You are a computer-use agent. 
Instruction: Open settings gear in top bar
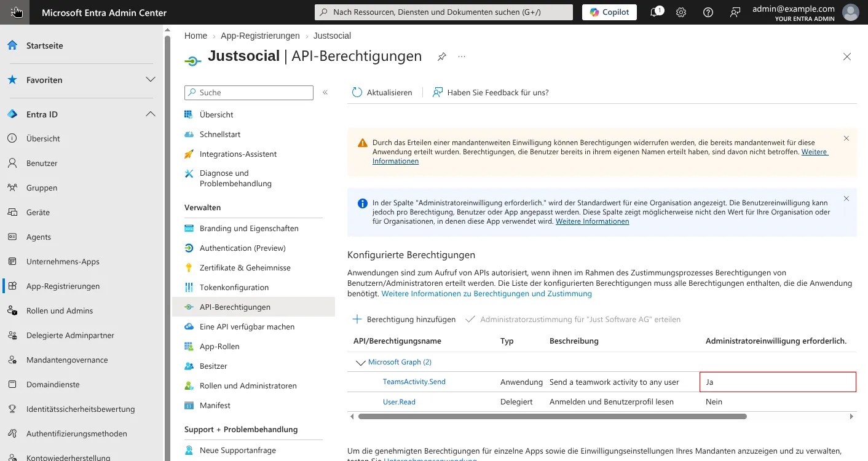click(681, 12)
